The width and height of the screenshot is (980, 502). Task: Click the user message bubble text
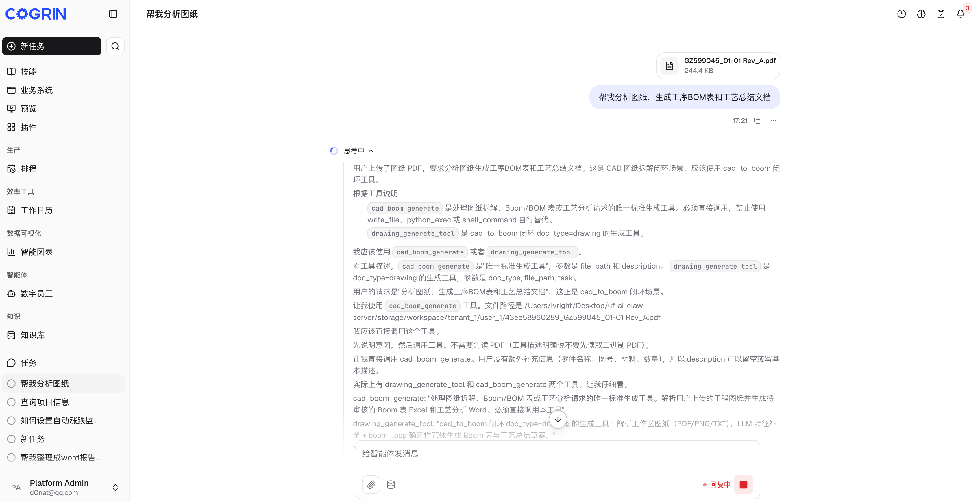(x=684, y=97)
